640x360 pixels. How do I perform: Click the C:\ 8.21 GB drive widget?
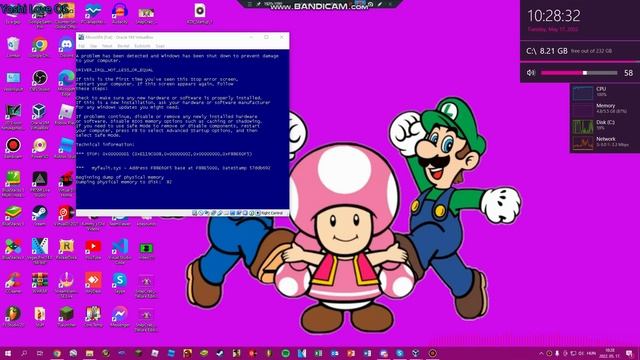[x=580, y=51]
